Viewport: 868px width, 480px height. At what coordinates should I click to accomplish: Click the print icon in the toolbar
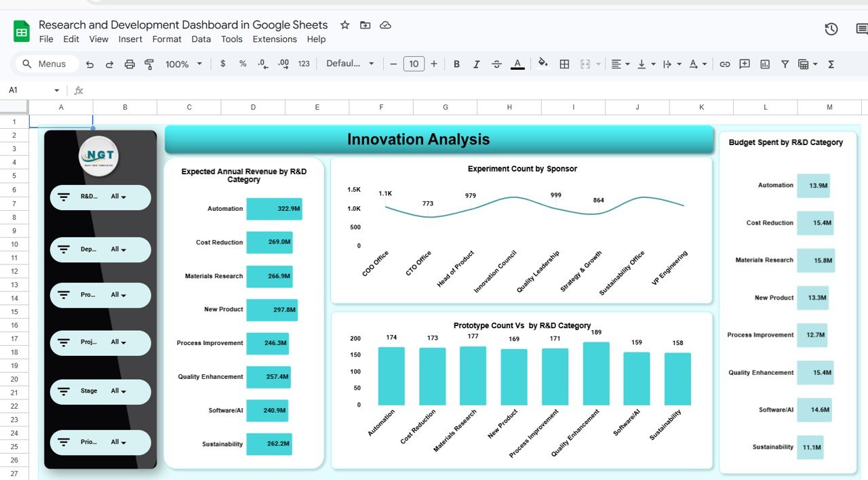click(129, 64)
